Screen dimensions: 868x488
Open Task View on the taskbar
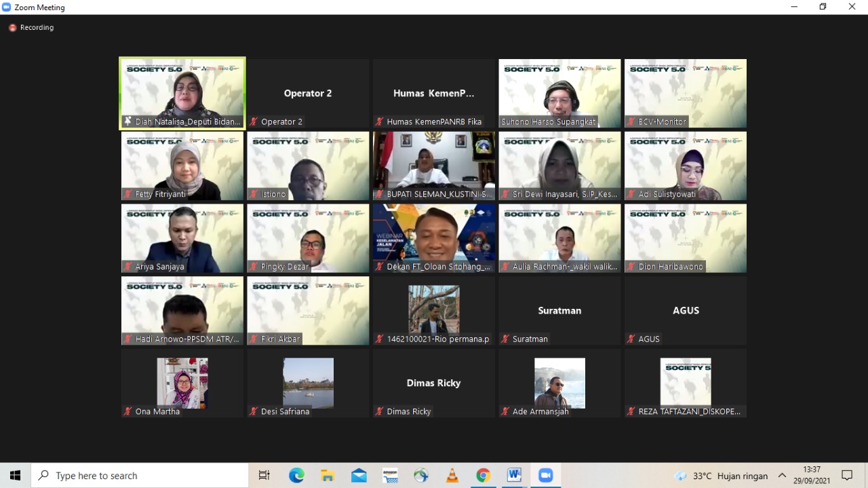264,475
